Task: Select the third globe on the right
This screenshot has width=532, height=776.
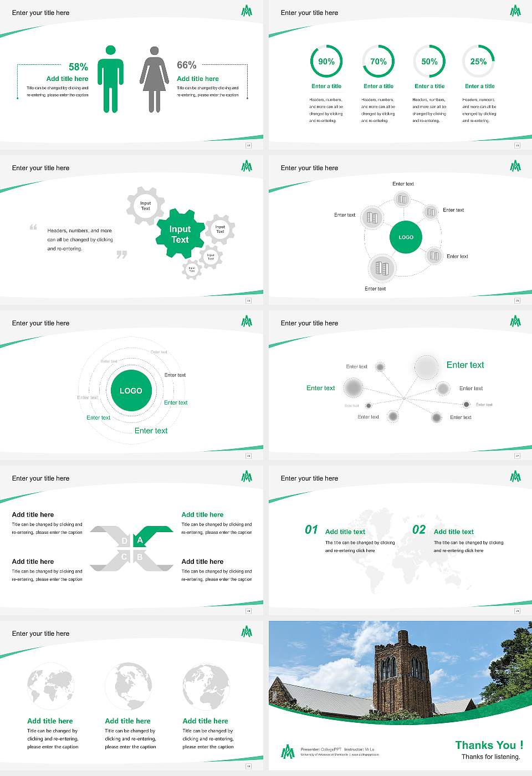Action: pos(206,686)
